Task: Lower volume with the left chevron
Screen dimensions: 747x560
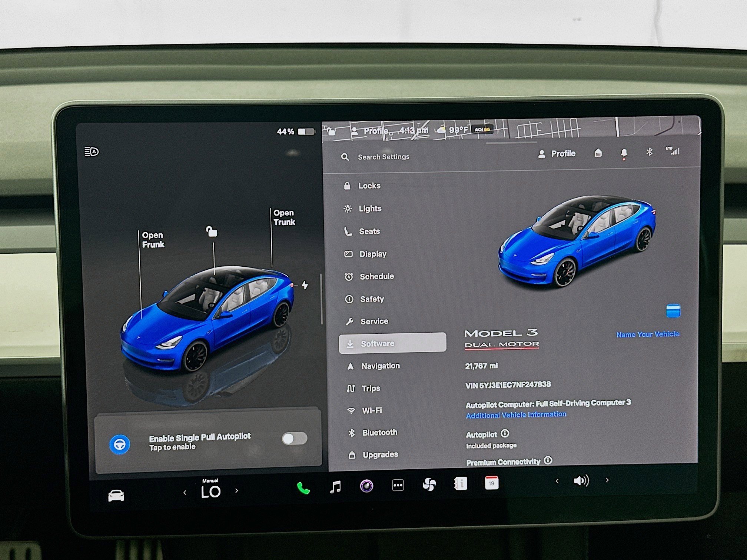Action: point(557,481)
